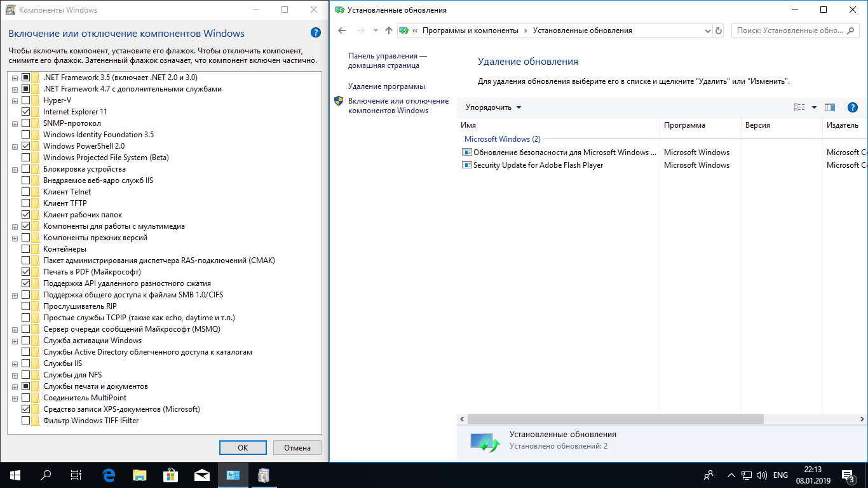Open Удаление программы link
Image resolution: width=868 pixels, height=488 pixels.
point(386,86)
